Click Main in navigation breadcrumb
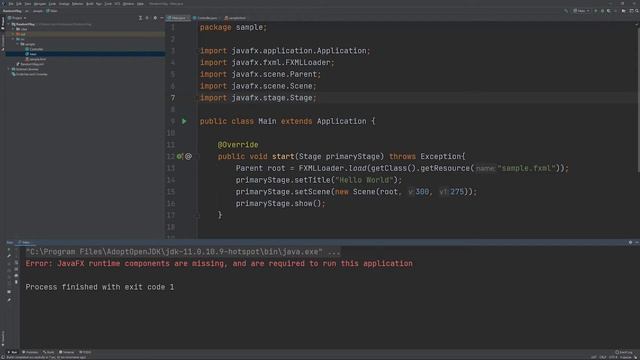 (x=52, y=11)
